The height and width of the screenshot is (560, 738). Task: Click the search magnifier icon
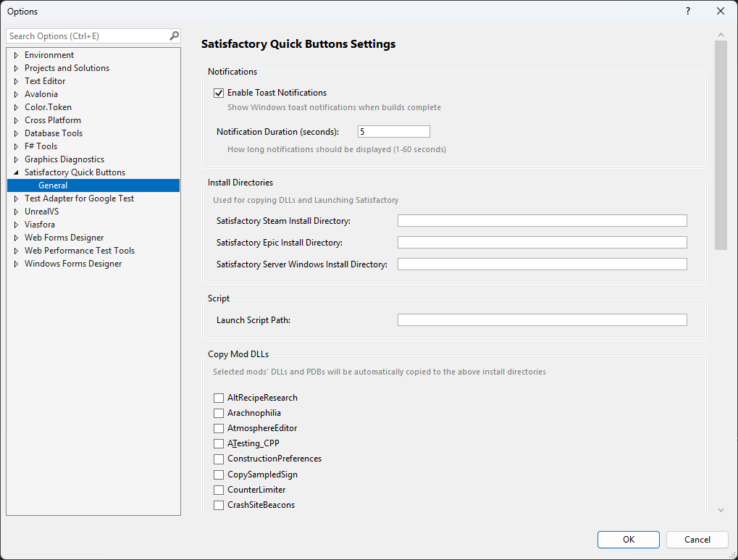click(x=174, y=35)
